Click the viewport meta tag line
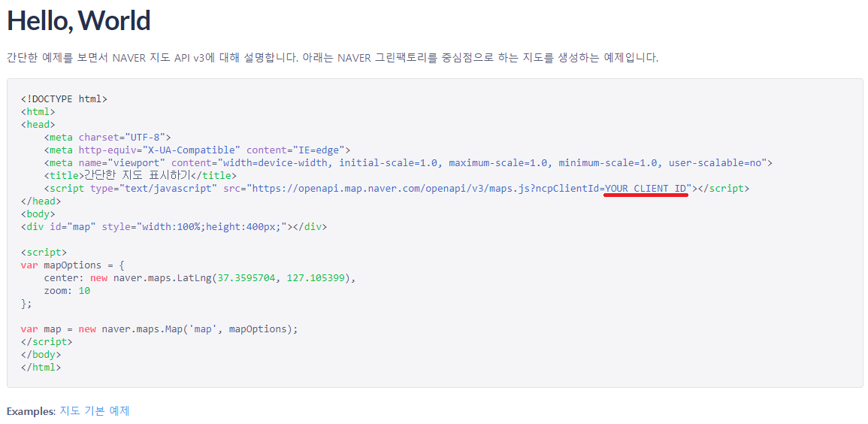This screenshot has width=868, height=424. tap(408, 162)
